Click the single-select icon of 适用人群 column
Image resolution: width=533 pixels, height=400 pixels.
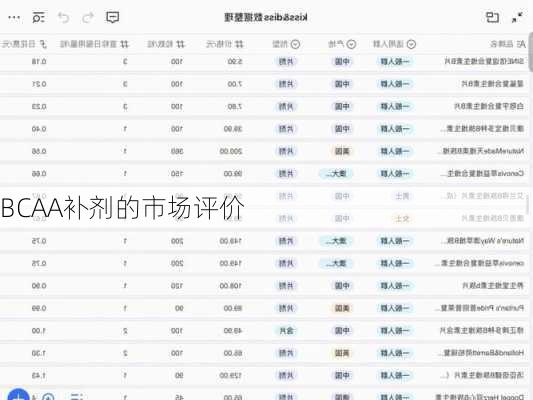[x=411, y=44]
